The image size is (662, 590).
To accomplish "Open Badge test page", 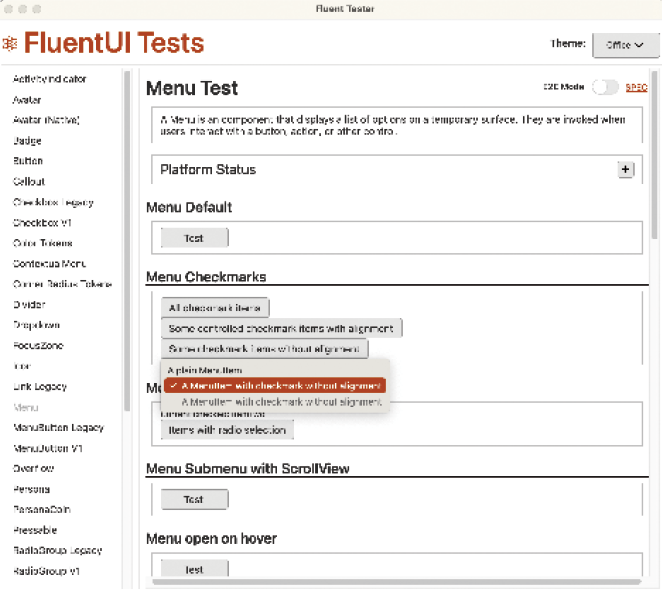I will tap(27, 141).
